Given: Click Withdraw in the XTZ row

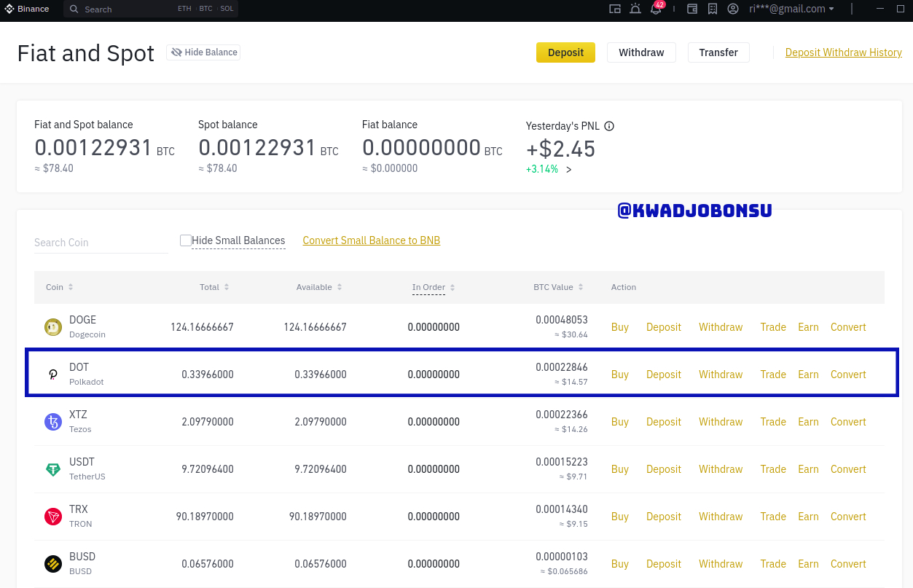Looking at the screenshot, I should (721, 422).
